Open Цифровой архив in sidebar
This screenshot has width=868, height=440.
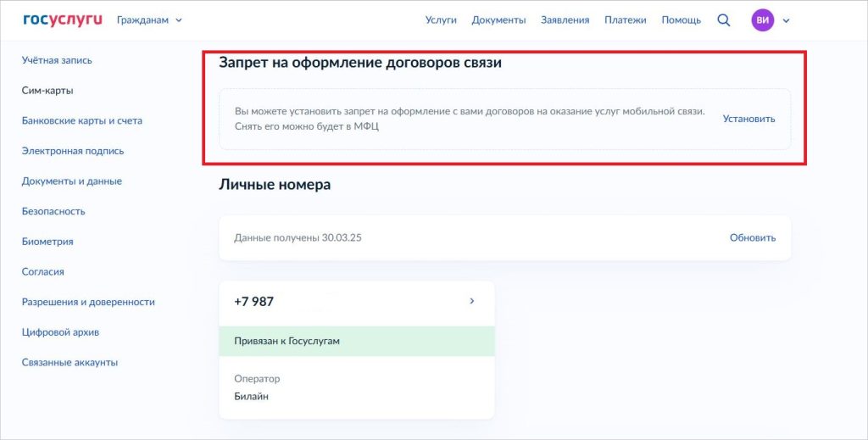tap(66, 332)
